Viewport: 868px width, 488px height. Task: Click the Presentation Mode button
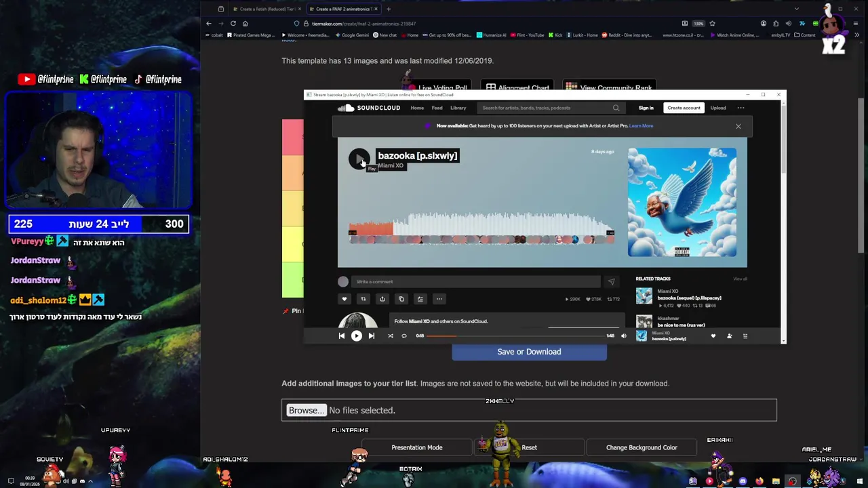coord(417,447)
